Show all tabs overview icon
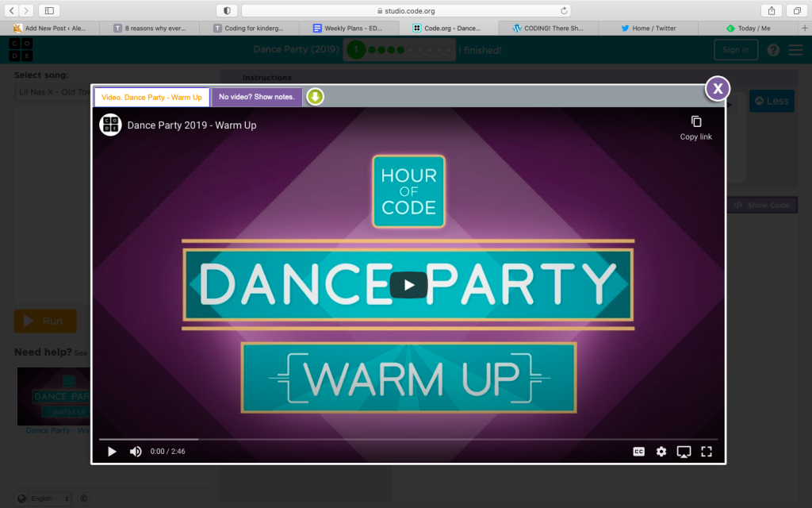812x508 pixels. tap(797, 10)
